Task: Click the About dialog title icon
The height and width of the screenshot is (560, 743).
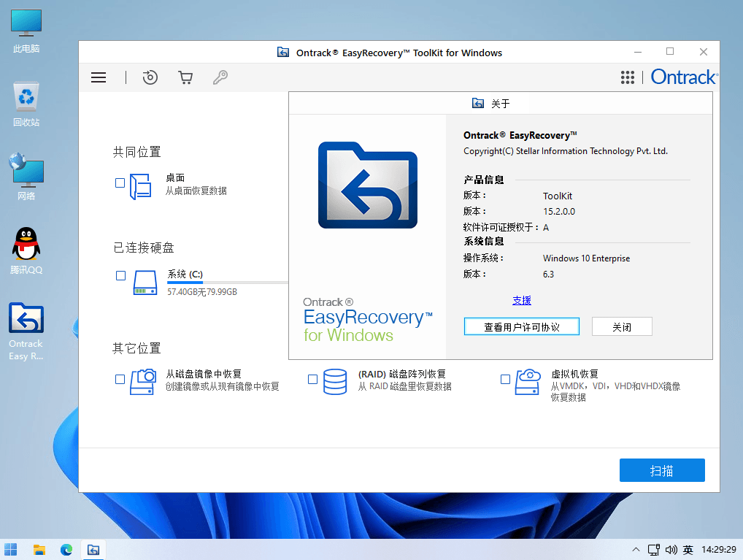Action: click(478, 103)
